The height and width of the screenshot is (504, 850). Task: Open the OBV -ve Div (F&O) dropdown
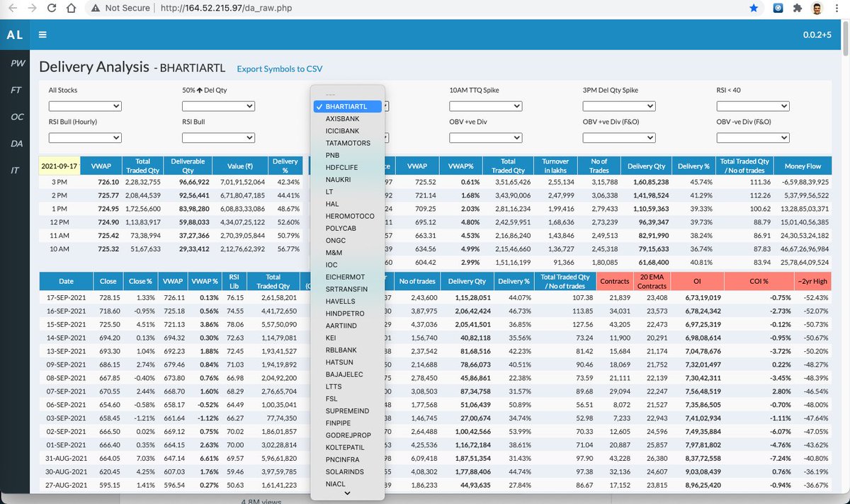(x=753, y=137)
